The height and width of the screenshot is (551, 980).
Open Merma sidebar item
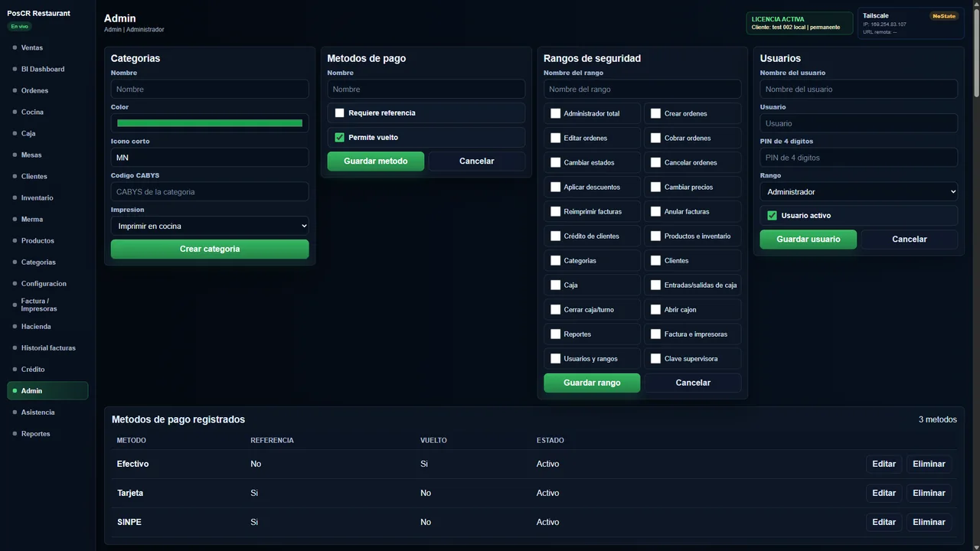point(47,219)
